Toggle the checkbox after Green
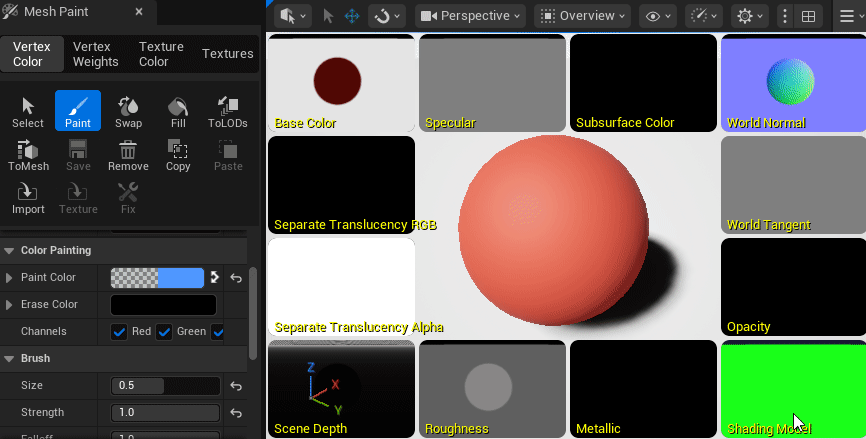The width and height of the screenshot is (866, 439). coord(218,332)
